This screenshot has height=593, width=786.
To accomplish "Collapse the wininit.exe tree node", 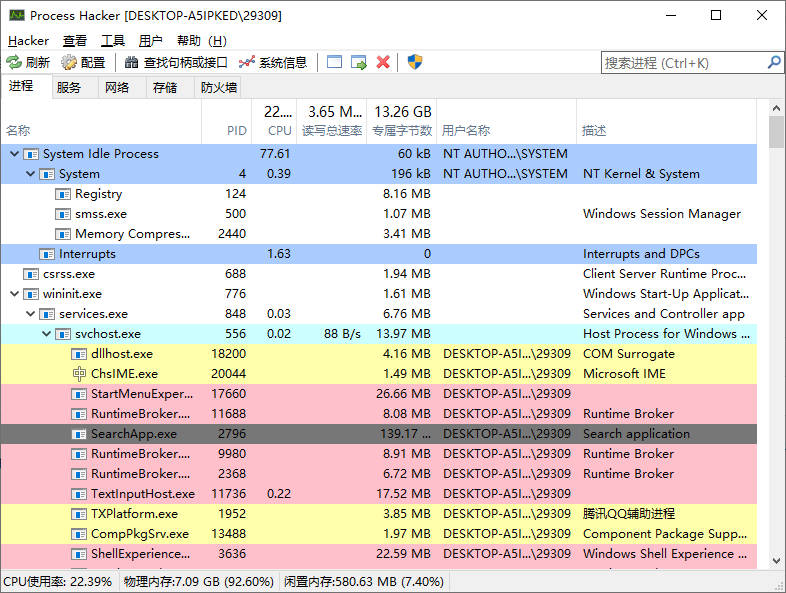I will pyautogui.click(x=14, y=294).
